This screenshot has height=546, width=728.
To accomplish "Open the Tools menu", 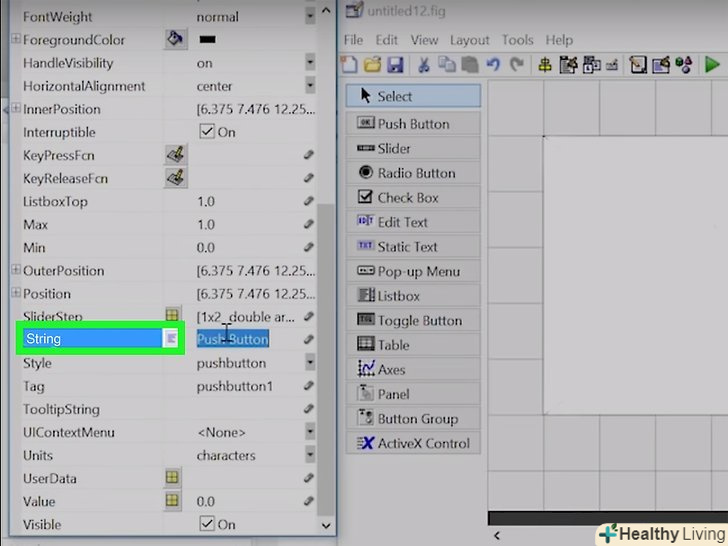I will tap(517, 40).
